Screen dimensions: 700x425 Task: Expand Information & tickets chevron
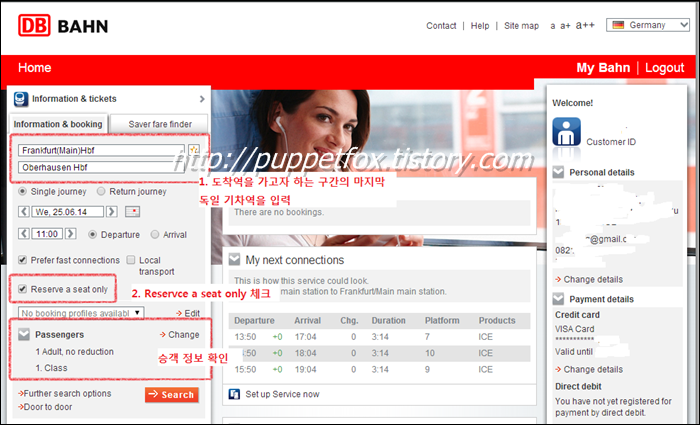click(x=202, y=99)
